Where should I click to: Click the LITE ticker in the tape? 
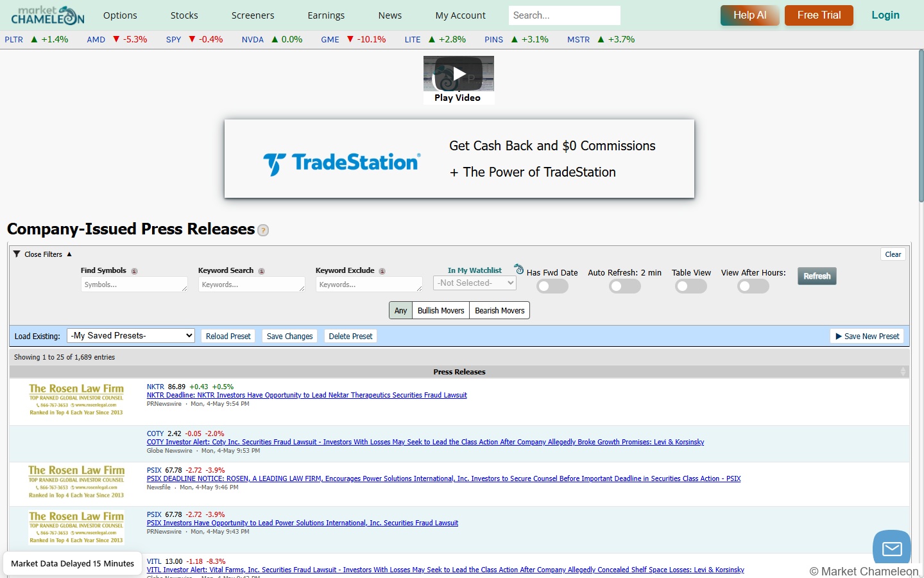413,40
